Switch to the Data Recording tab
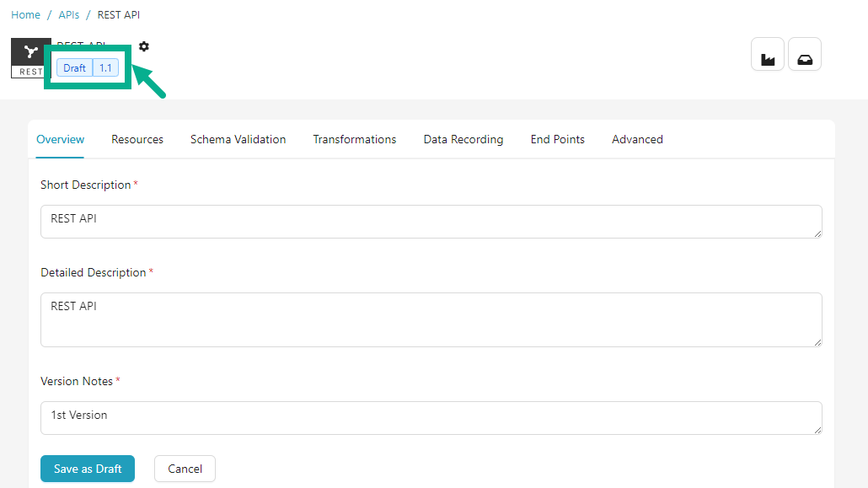Screen dimensions: 868x488 463,140
